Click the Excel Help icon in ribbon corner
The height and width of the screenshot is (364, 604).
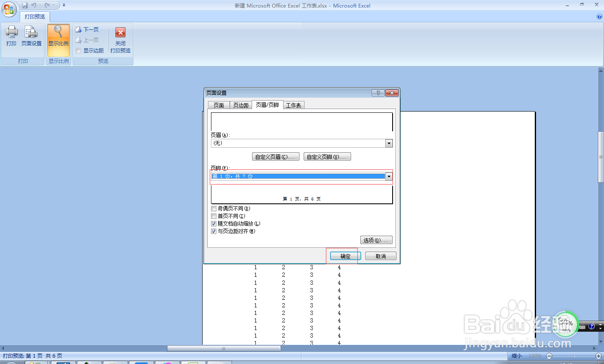click(x=599, y=16)
